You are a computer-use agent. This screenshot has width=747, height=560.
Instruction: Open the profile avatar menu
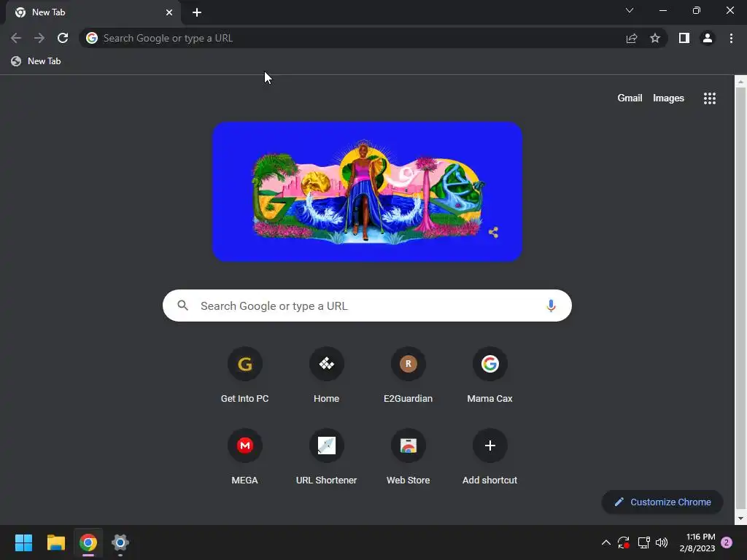(x=708, y=38)
